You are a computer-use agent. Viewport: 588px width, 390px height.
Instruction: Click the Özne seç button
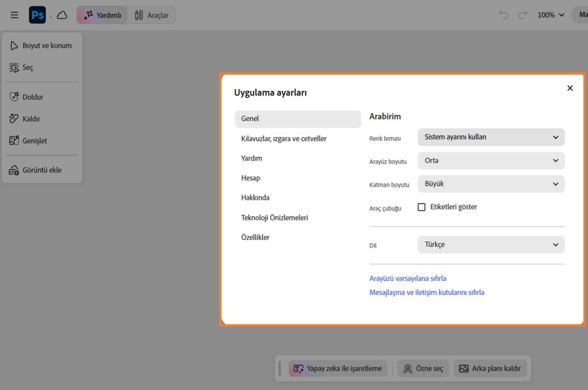point(423,368)
